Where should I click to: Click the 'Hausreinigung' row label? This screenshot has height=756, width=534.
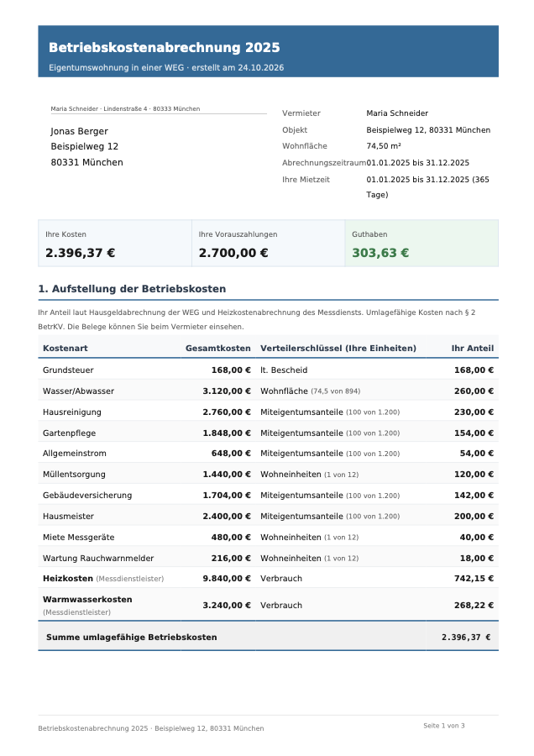point(72,412)
